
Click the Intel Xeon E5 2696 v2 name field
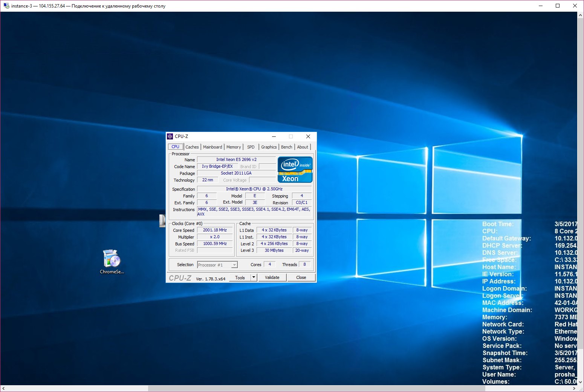pyautogui.click(x=236, y=159)
